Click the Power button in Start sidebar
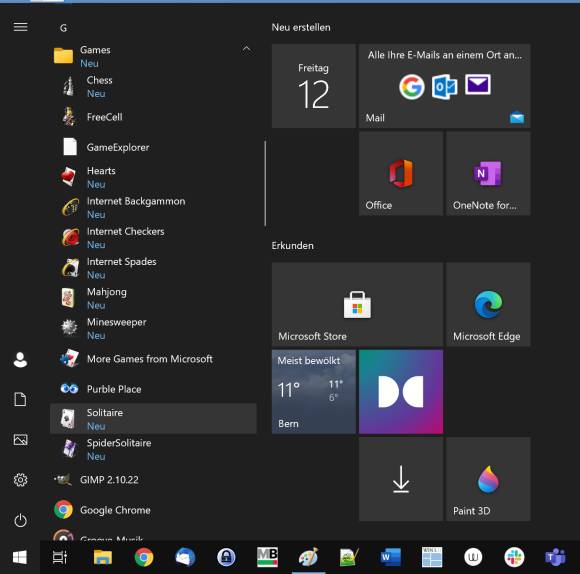The width and height of the screenshot is (580, 574). pos(20,520)
